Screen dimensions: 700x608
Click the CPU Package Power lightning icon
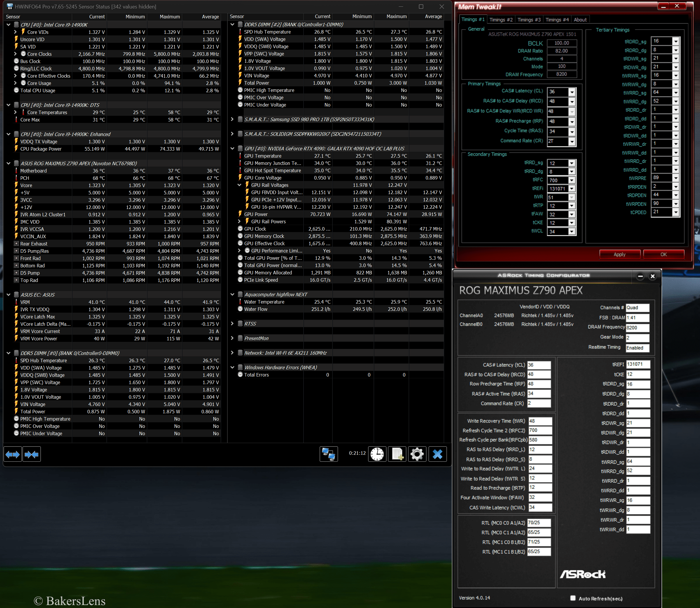[16, 149]
